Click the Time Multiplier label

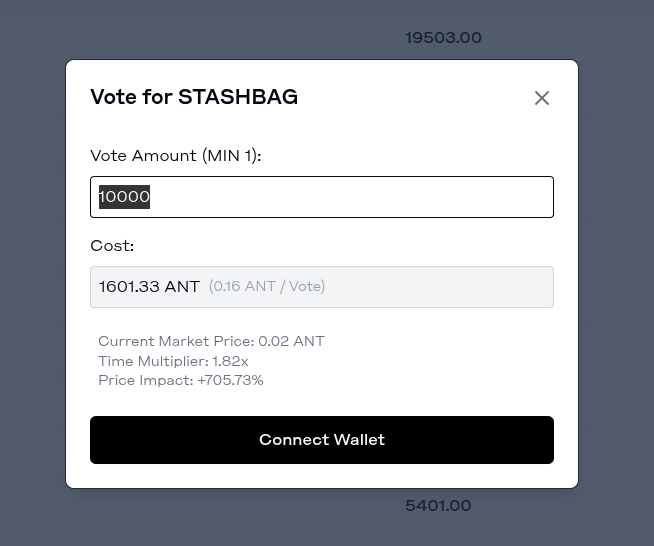153,361
